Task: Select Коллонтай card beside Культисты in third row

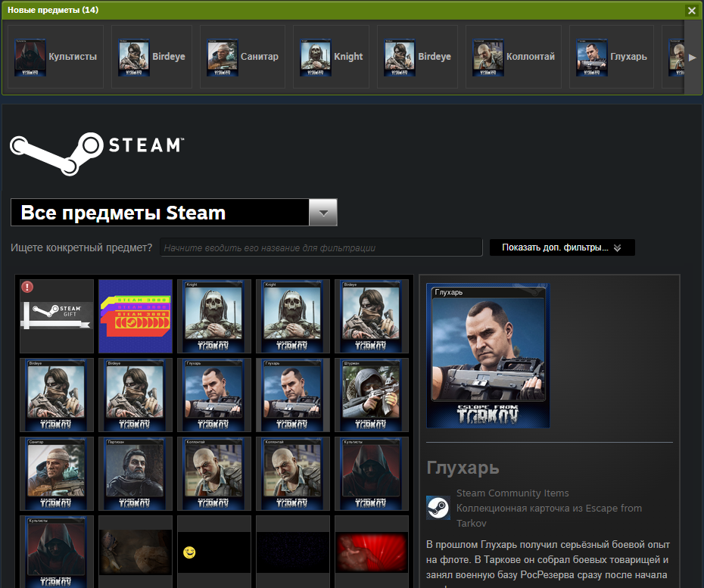Action: pyautogui.click(x=293, y=474)
